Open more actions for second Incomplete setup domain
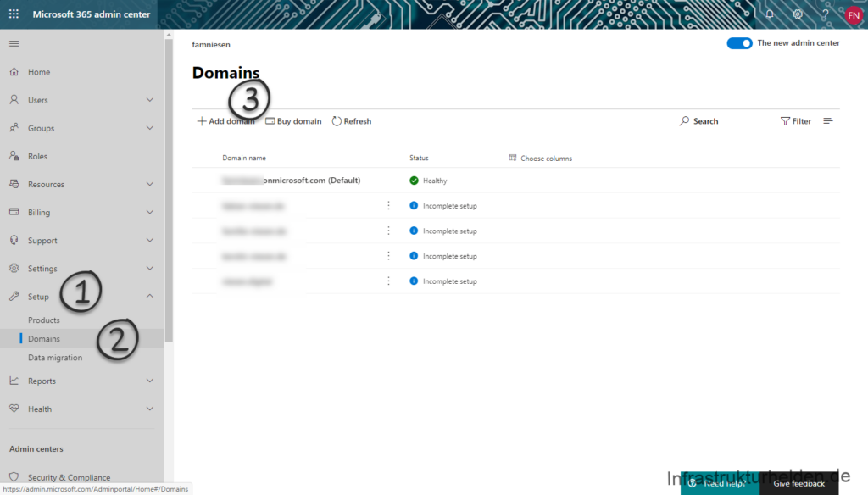Screen dimensions: 868x495 tap(388, 231)
